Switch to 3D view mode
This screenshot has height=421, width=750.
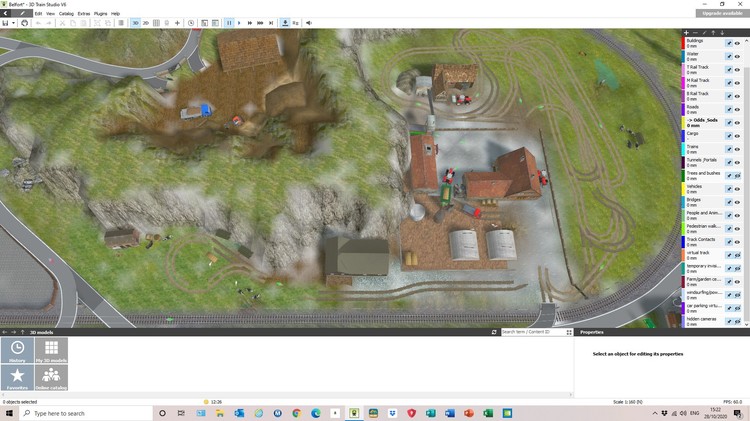[x=135, y=22]
